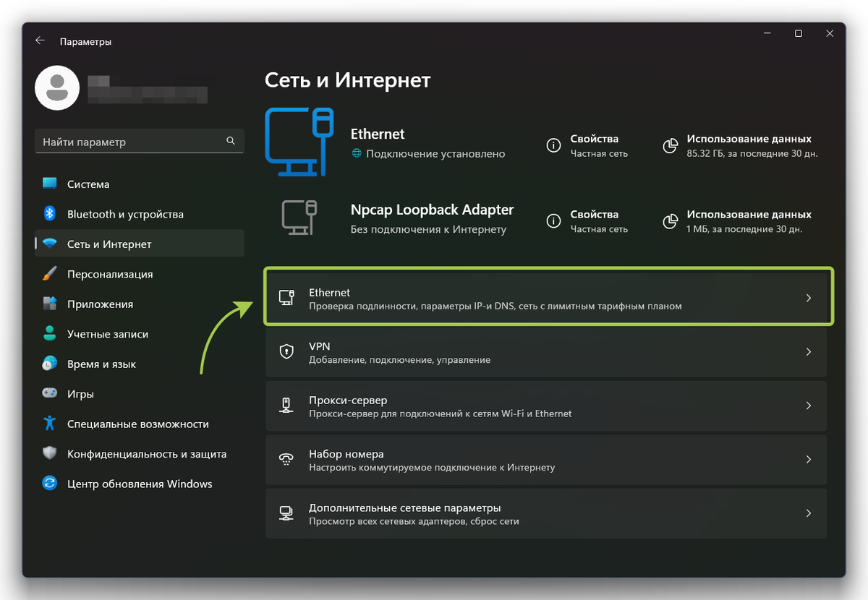
Task: Go to Bluetooth и устройства
Action: [140, 214]
